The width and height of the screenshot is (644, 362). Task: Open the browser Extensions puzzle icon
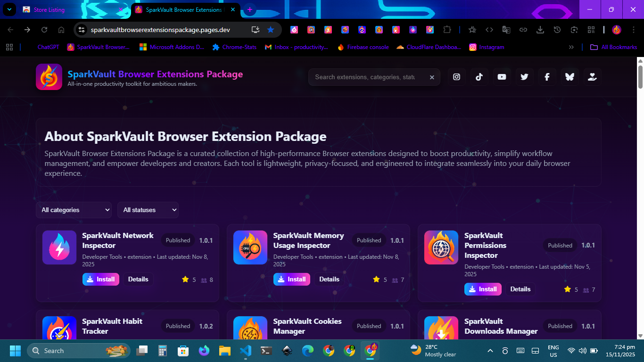(447, 30)
